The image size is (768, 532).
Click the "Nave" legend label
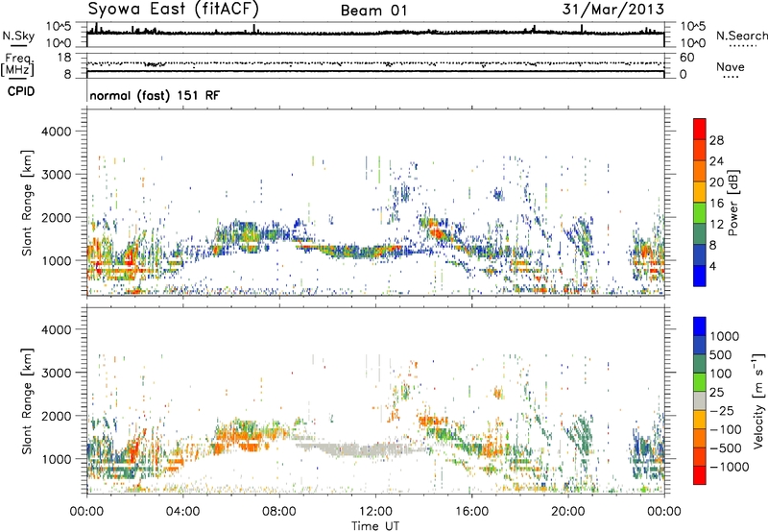pos(730,67)
